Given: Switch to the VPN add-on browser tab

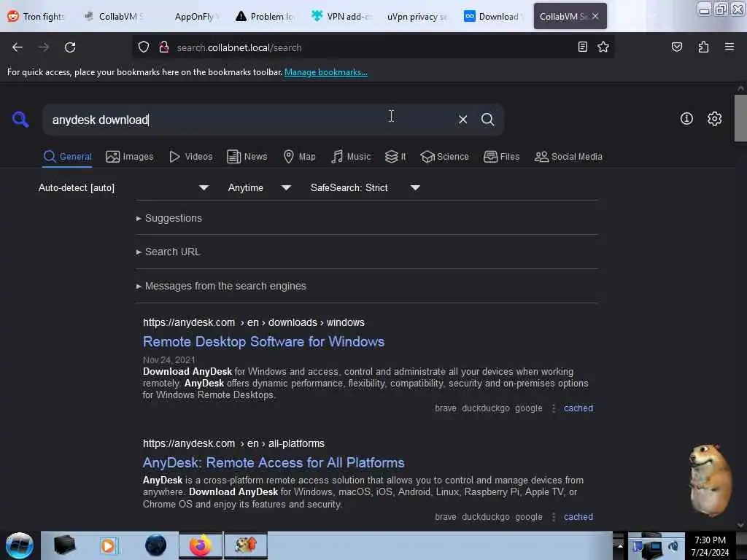Looking at the screenshot, I should [x=341, y=16].
